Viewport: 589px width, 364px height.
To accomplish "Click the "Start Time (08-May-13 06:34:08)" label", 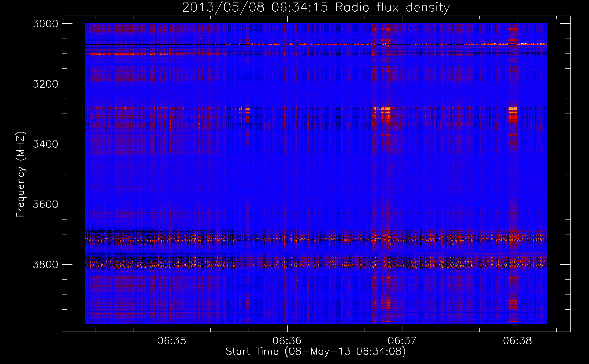I will [316, 352].
